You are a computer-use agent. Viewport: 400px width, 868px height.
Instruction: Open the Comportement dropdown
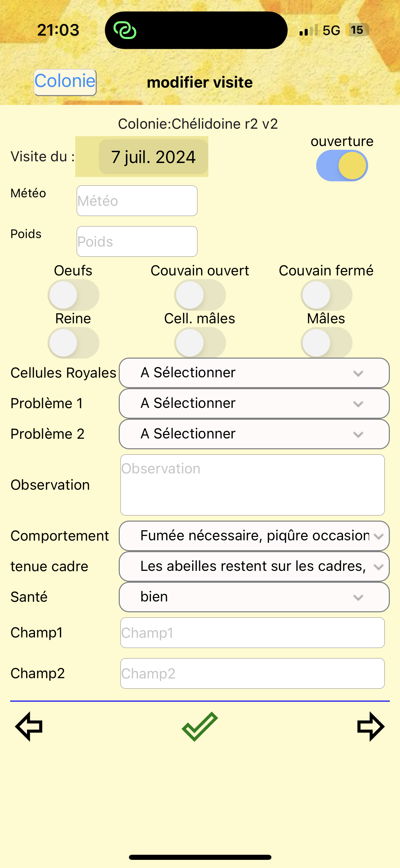pos(254,536)
